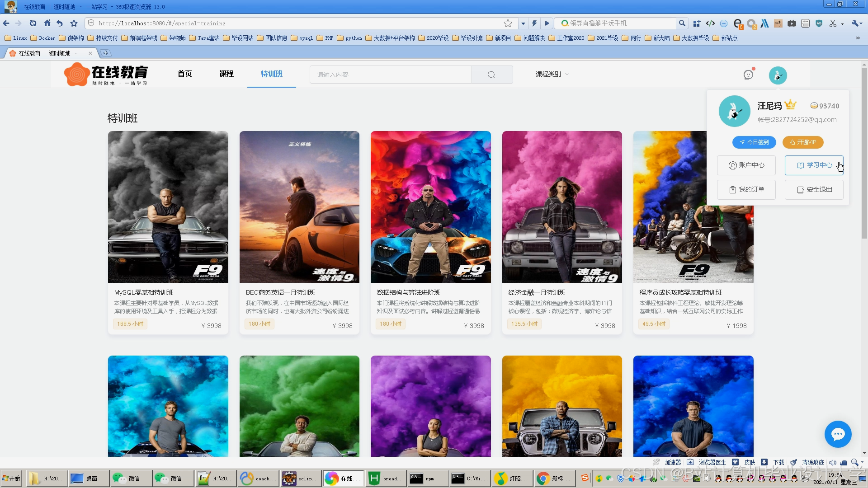Open the notification smiley message icon
The image size is (868, 488).
coord(749,75)
